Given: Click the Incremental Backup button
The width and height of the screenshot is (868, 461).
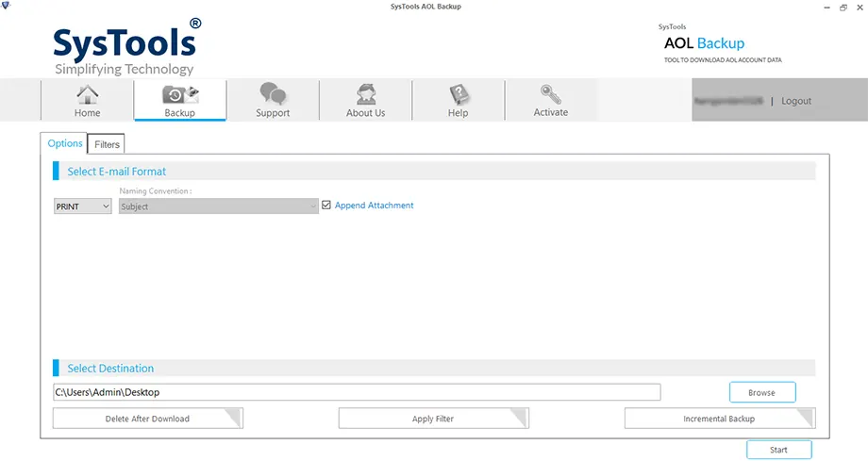Looking at the screenshot, I should 720,419.
